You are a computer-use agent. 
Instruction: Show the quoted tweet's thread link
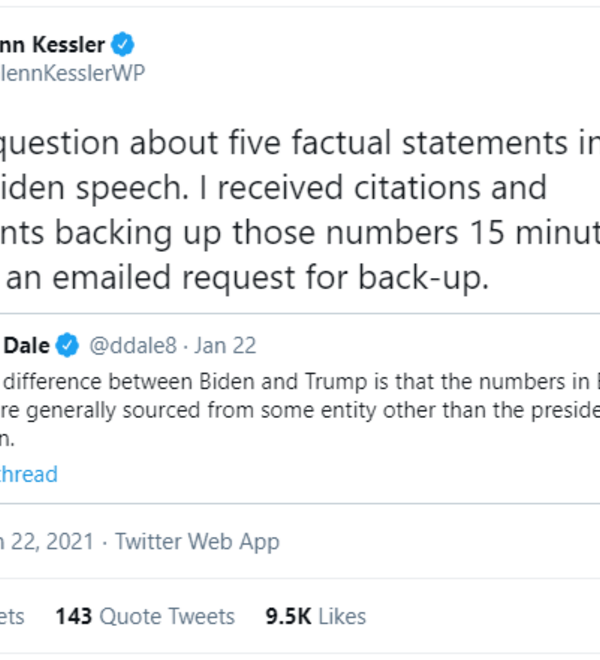click(28, 474)
